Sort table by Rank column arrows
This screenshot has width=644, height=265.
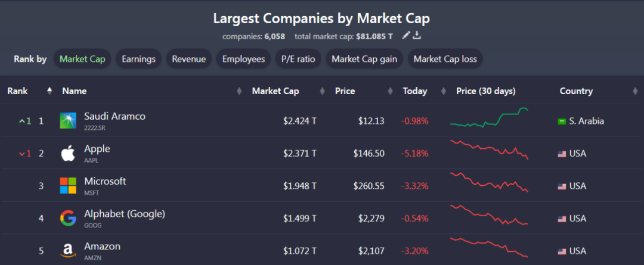click(x=49, y=91)
